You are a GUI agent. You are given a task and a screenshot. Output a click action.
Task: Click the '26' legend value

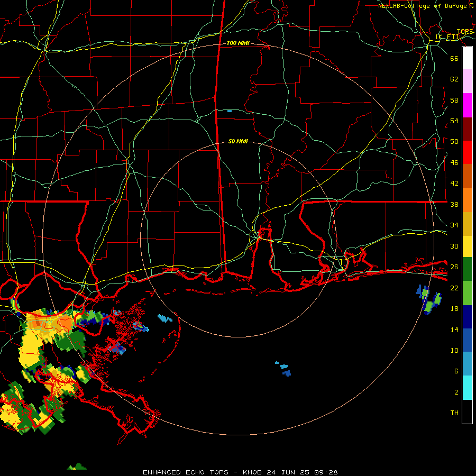(454, 267)
